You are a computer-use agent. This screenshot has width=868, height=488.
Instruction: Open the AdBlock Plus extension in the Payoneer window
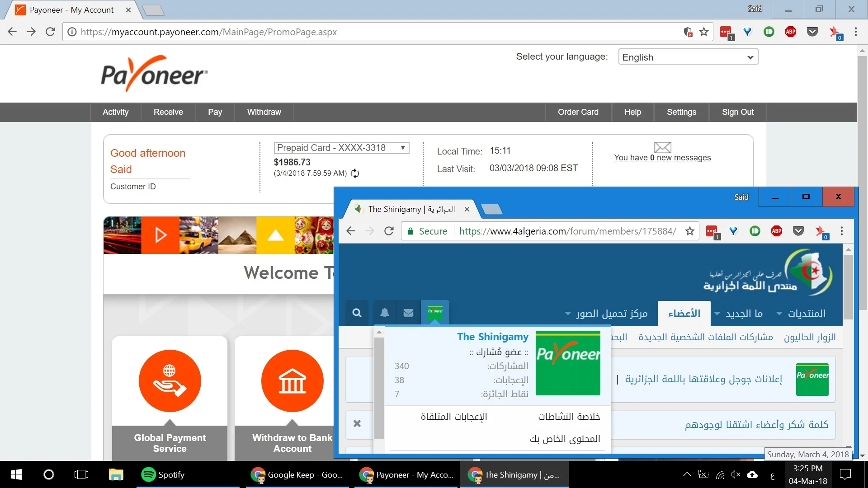coord(791,32)
